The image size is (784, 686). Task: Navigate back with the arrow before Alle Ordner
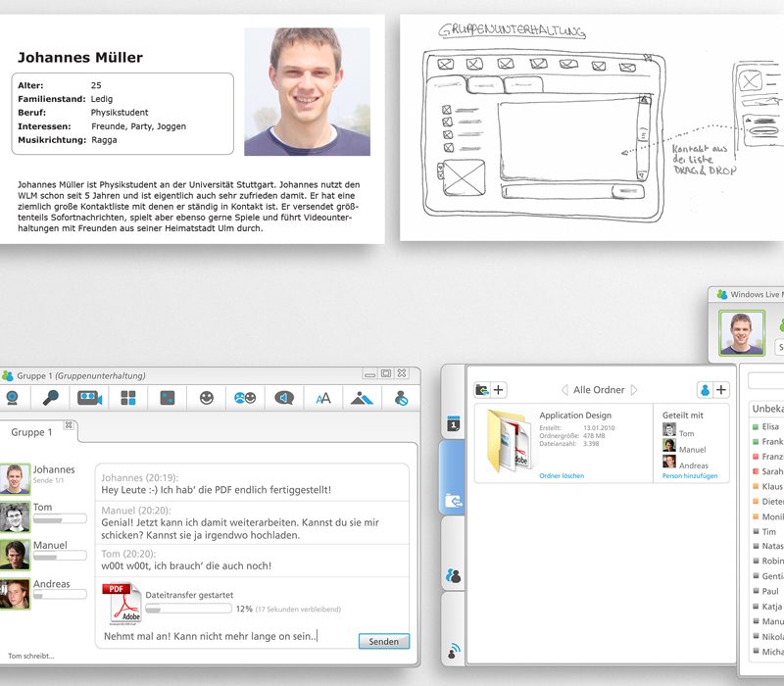(564, 389)
